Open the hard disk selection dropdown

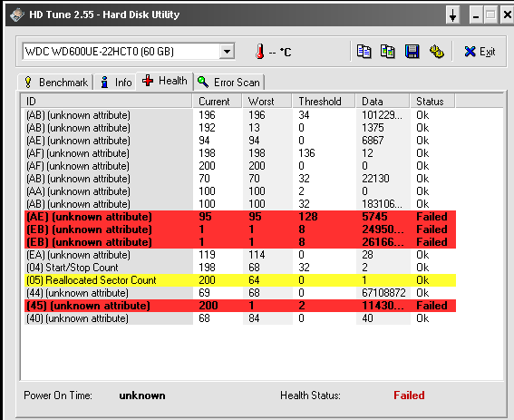[227, 52]
